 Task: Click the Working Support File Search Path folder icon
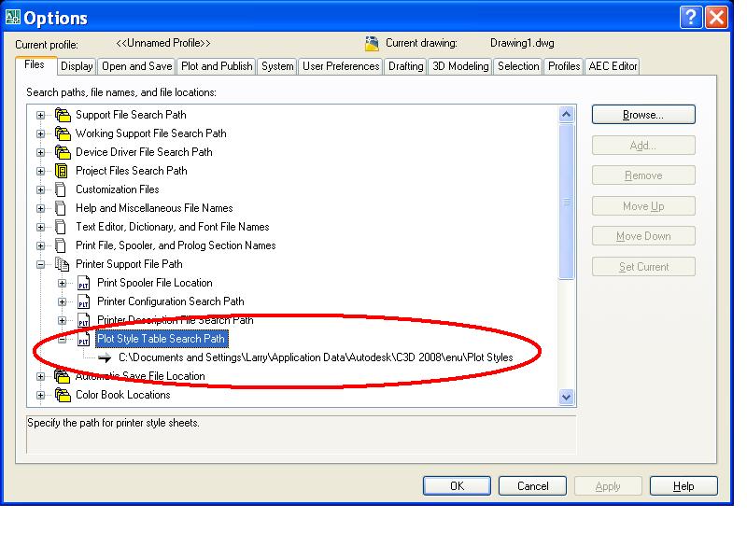point(63,133)
